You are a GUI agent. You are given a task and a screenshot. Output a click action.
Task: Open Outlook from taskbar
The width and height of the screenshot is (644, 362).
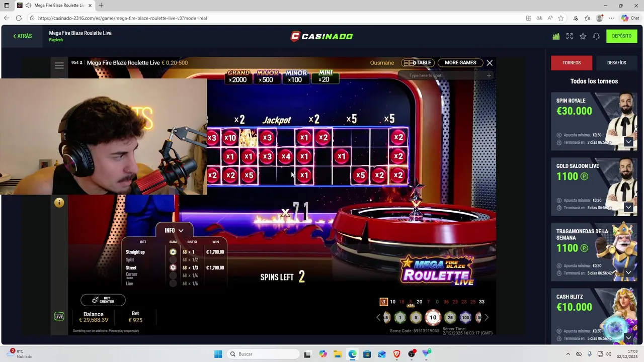coord(382,354)
